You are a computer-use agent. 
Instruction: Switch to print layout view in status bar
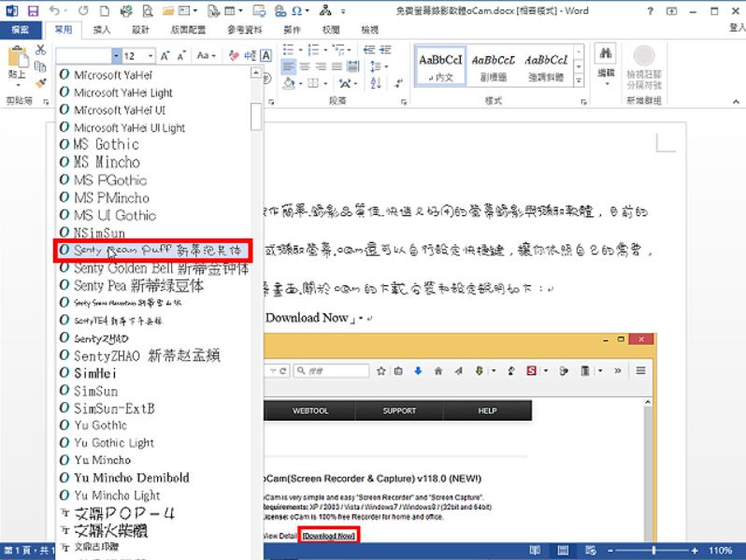click(x=563, y=551)
